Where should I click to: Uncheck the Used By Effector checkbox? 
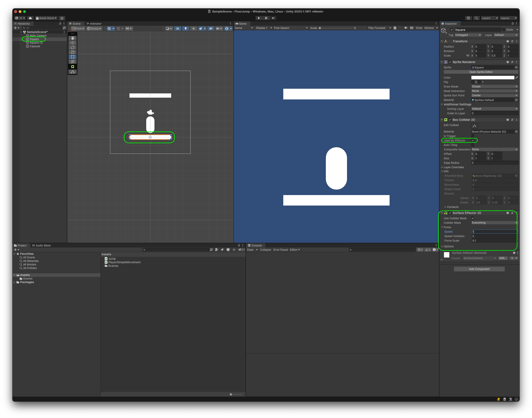point(472,140)
